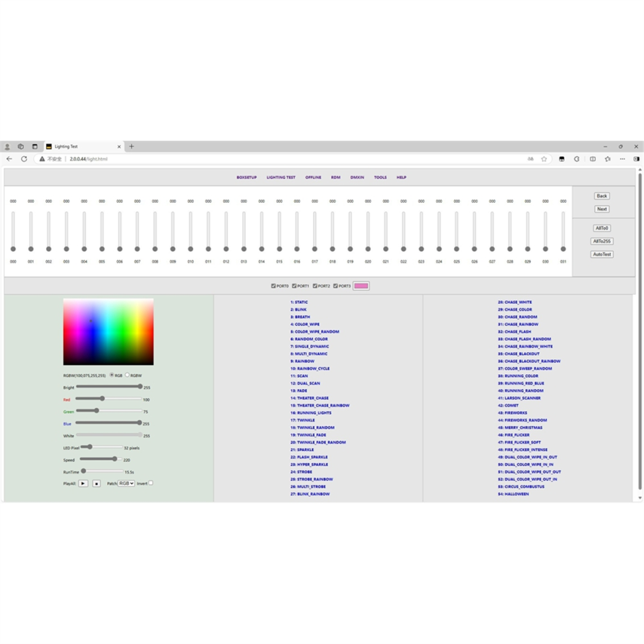Screen dimensions: 644x644
Task: Open the OFFLINE menu item
Action: pyautogui.click(x=313, y=178)
